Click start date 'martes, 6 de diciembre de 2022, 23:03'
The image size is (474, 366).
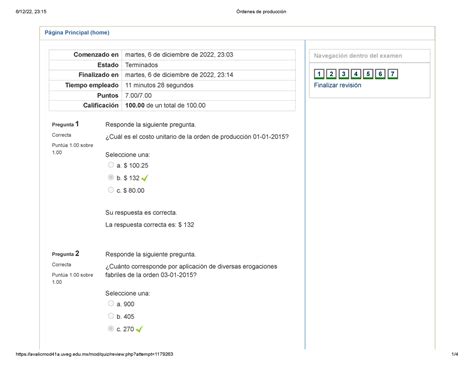[179, 55]
